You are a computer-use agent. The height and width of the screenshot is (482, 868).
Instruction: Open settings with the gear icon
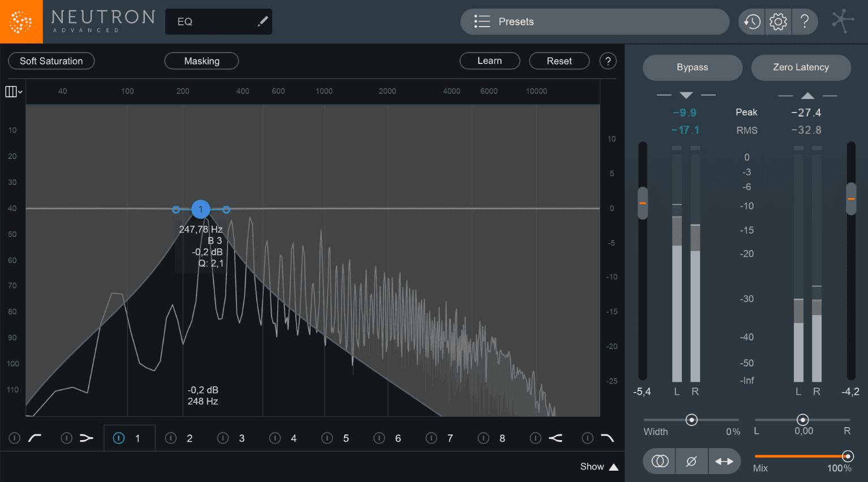tap(778, 22)
